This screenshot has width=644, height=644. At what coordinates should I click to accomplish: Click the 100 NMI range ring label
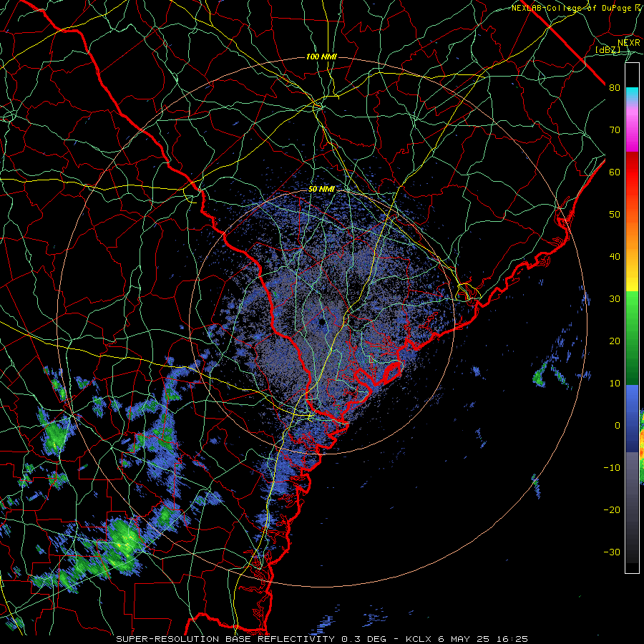coord(321,57)
